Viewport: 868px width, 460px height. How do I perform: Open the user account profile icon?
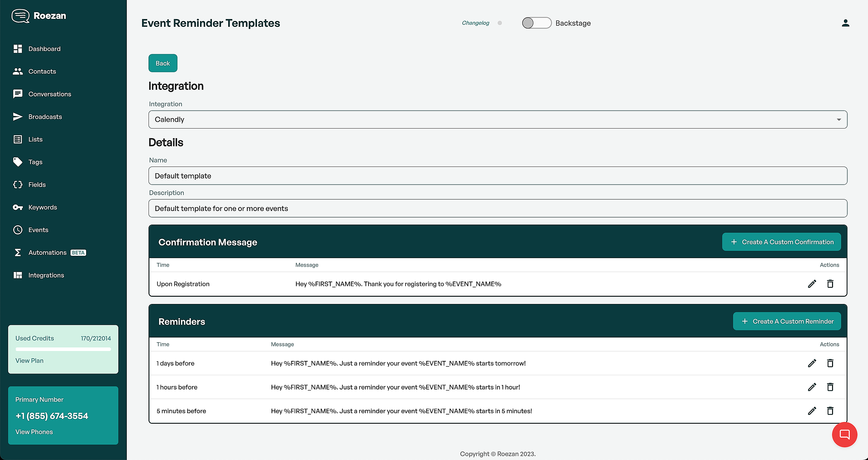[845, 23]
